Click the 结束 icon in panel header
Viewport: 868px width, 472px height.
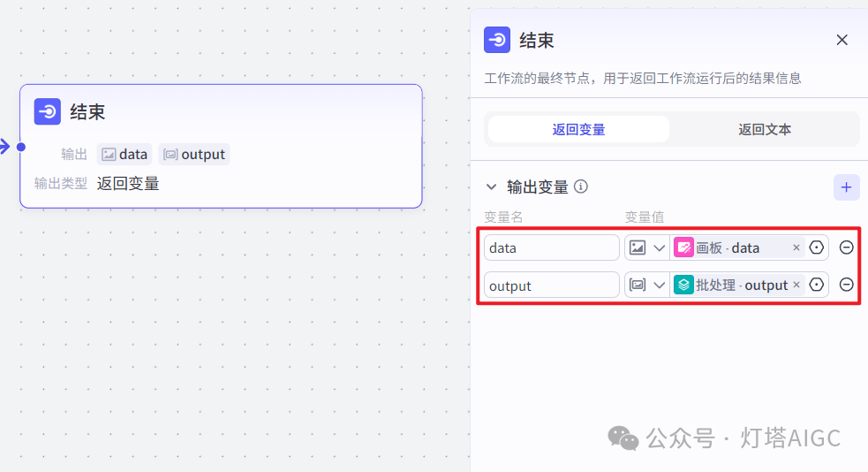pos(497,40)
